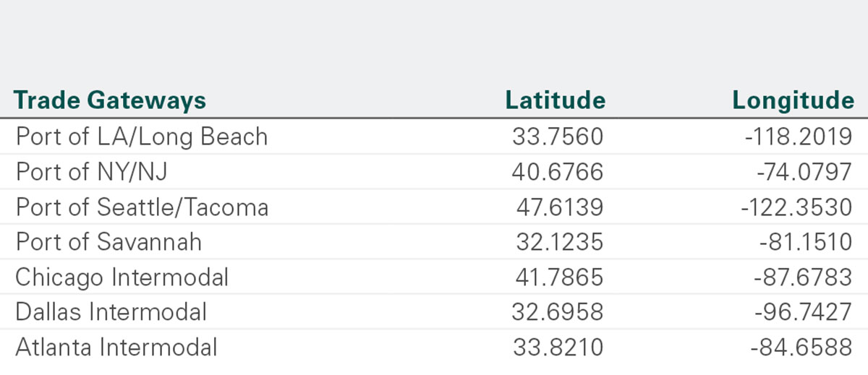The width and height of the screenshot is (868, 375).
Task: Select the Atlanta Intermodal label
Action: point(116,347)
